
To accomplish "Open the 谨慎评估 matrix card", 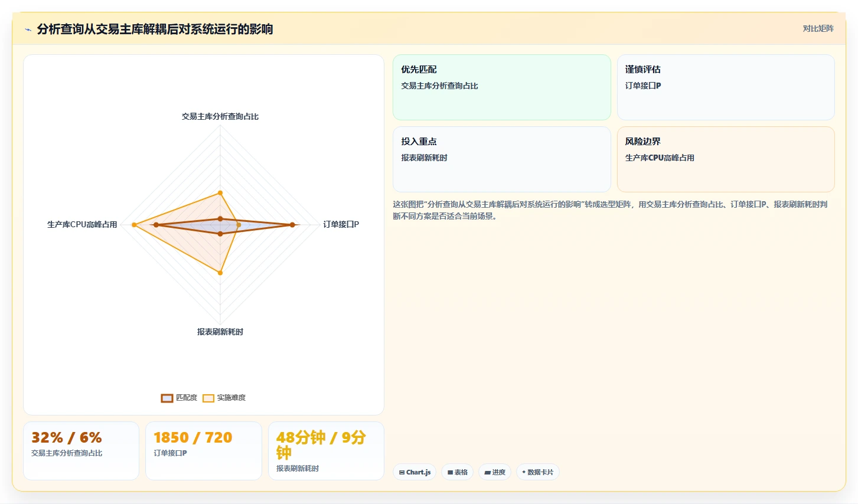I will (x=726, y=87).
